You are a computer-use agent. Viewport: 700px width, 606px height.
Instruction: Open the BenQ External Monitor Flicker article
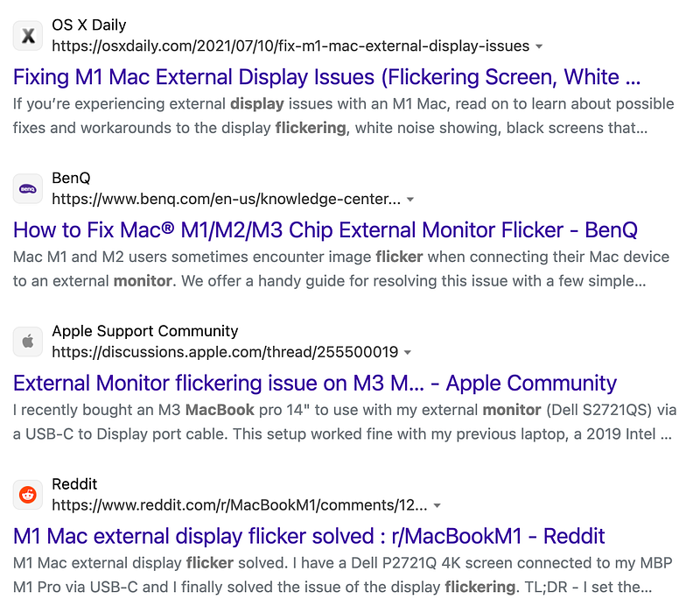click(x=325, y=230)
